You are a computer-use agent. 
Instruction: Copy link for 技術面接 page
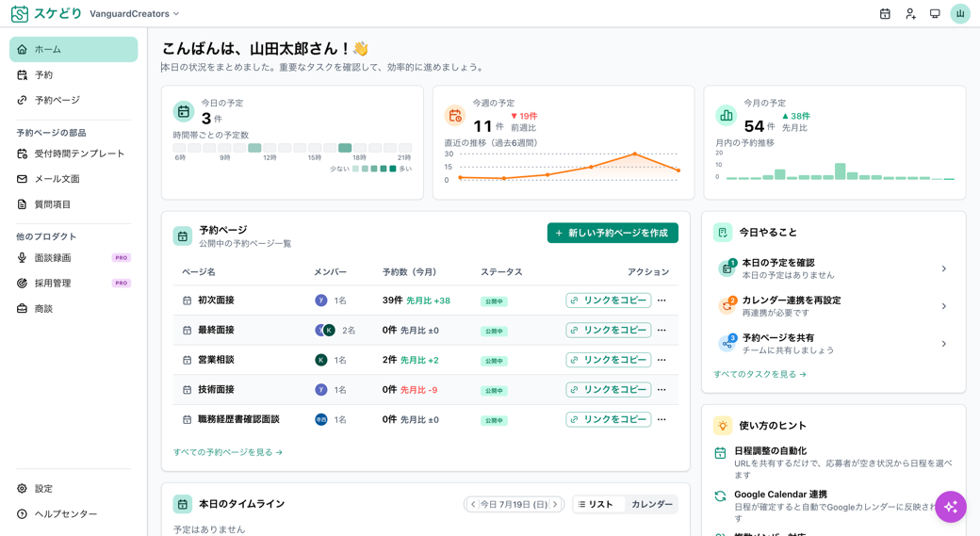(608, 390)
